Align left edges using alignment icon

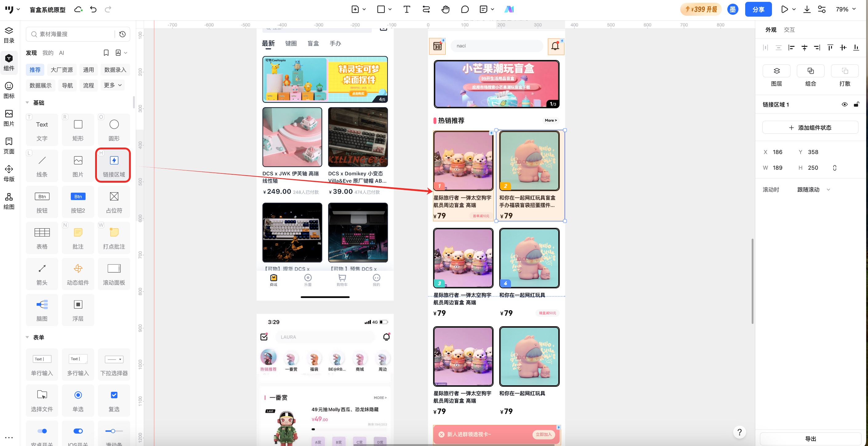[791, 47]
